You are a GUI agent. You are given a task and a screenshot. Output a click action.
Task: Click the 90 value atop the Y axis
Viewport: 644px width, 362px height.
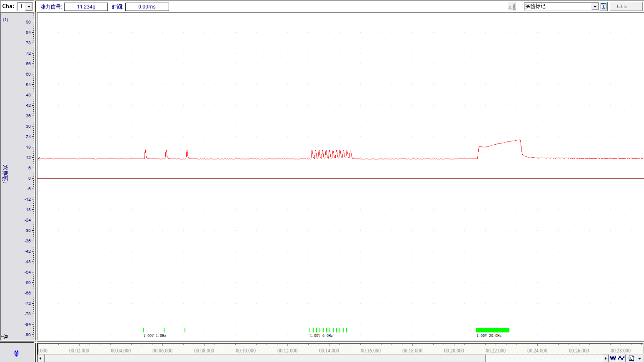pyautogui.click(x=28, y=22)
